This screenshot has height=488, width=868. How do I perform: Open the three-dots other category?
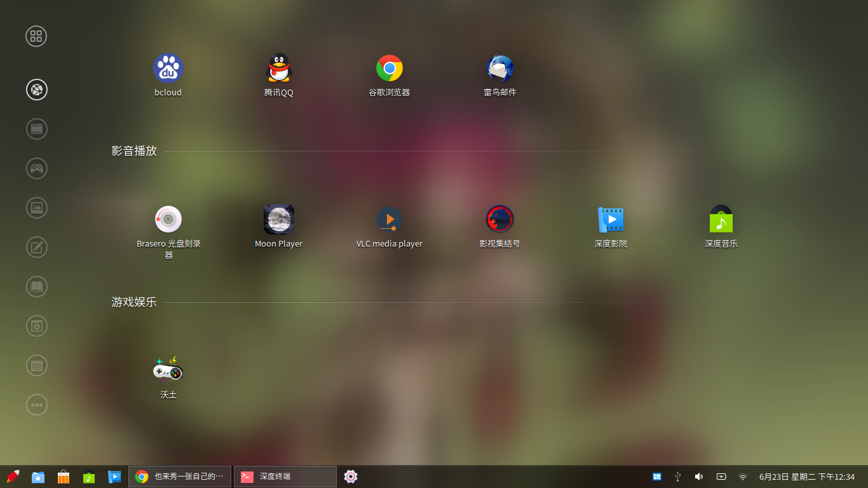tap(37, 405)
